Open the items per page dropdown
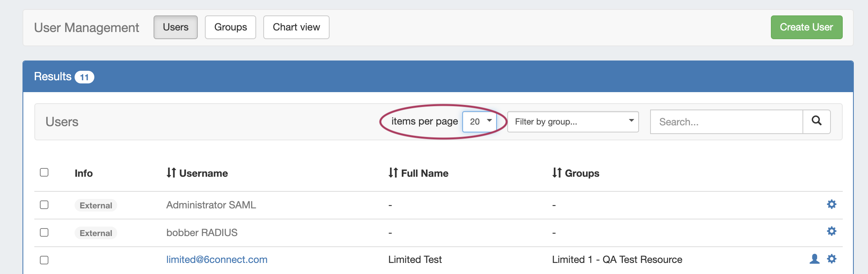The height and width of the screenshot is (274, 868). tap(480, 121)
